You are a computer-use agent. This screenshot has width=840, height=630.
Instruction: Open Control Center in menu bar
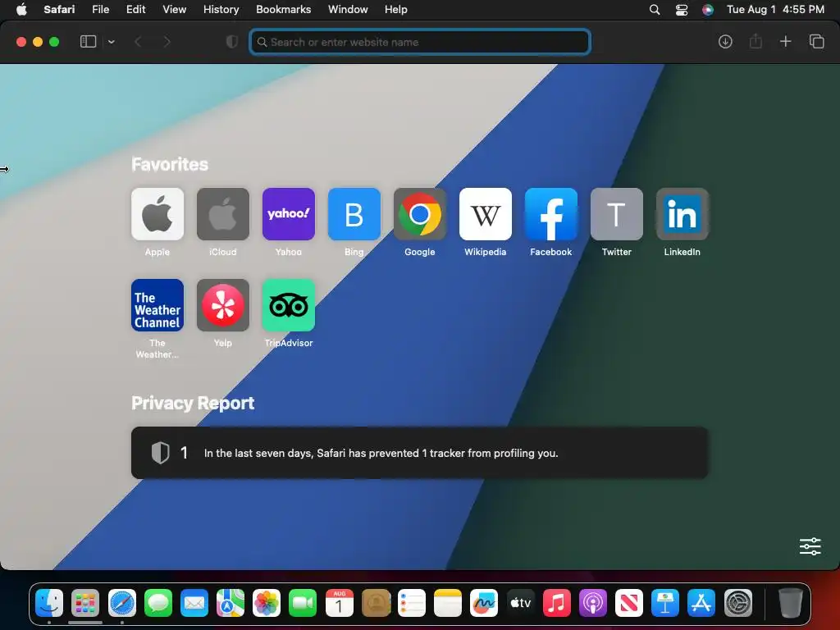(x=682, y=9)
